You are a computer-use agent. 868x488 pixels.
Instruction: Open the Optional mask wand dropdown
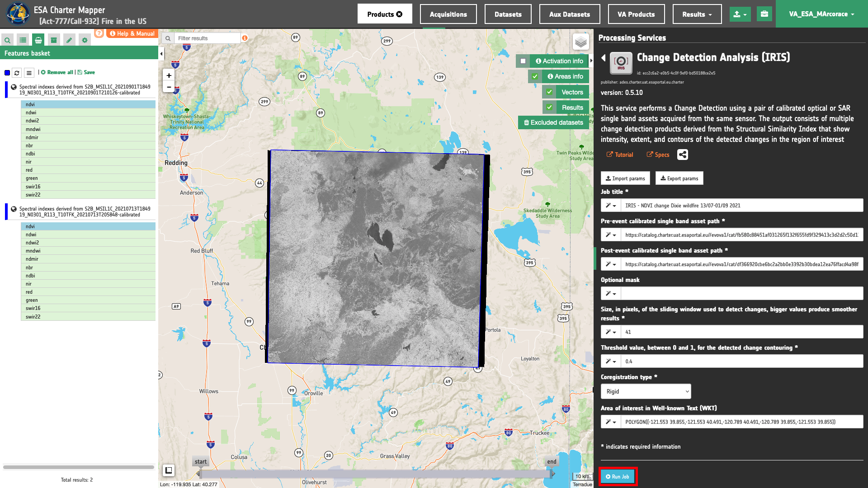611,294
